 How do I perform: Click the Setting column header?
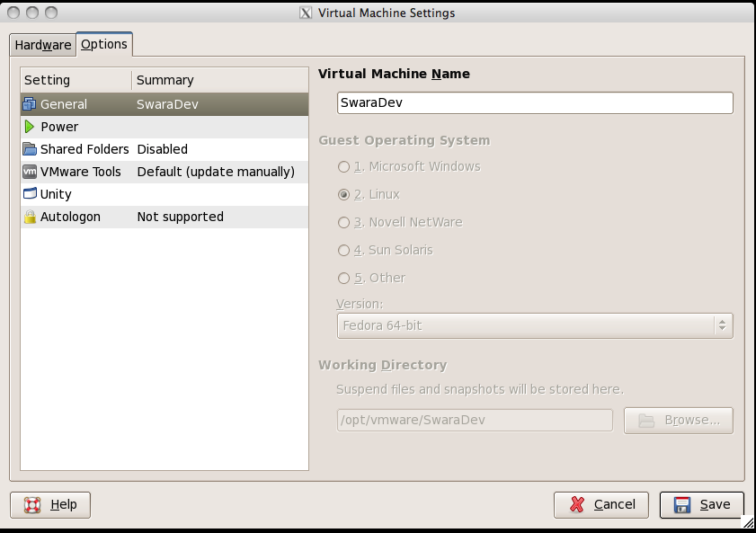(76, 80)
